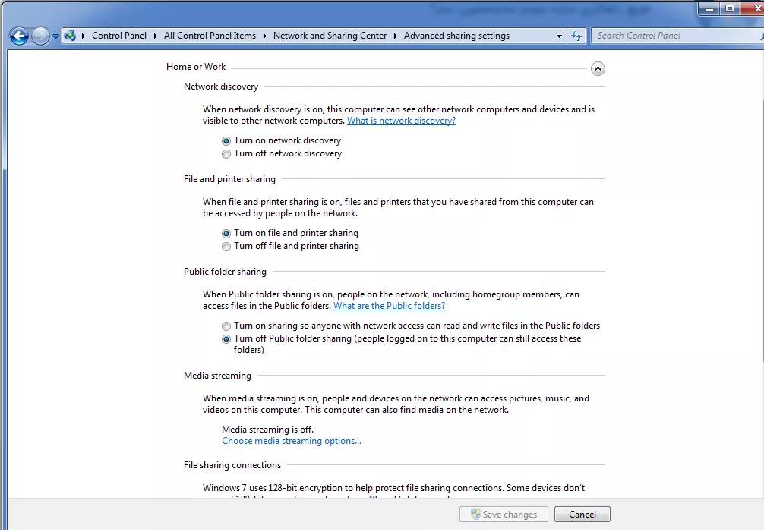Select Turn on file and printer sharing
764x532 pixels.
226,234
